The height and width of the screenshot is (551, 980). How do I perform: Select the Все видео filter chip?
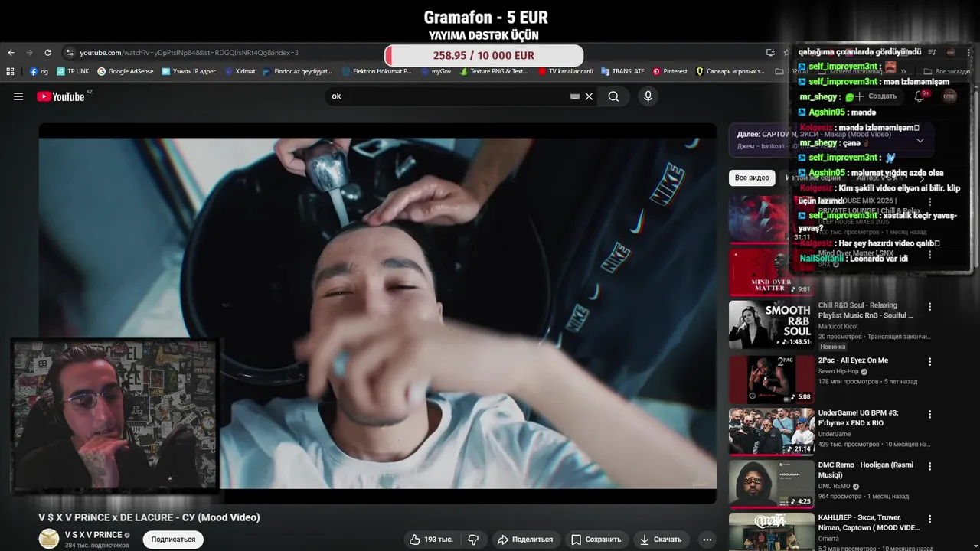coord(752,178)
